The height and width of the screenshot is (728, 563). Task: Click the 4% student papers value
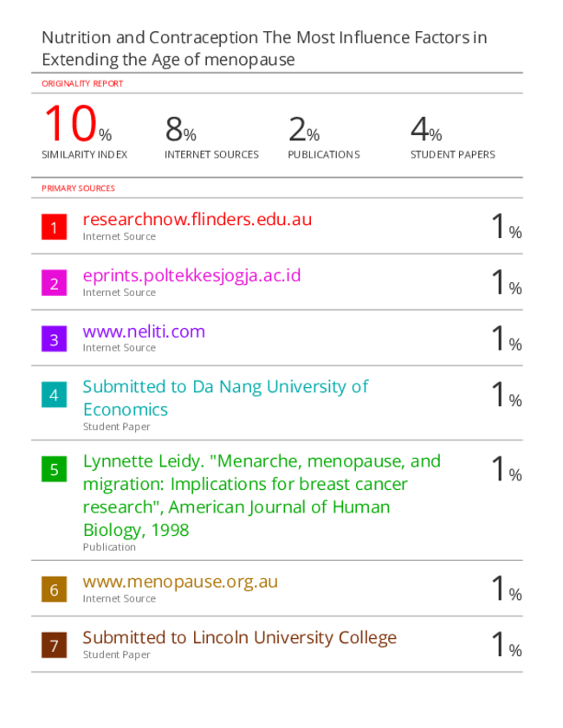pos(426,130)
